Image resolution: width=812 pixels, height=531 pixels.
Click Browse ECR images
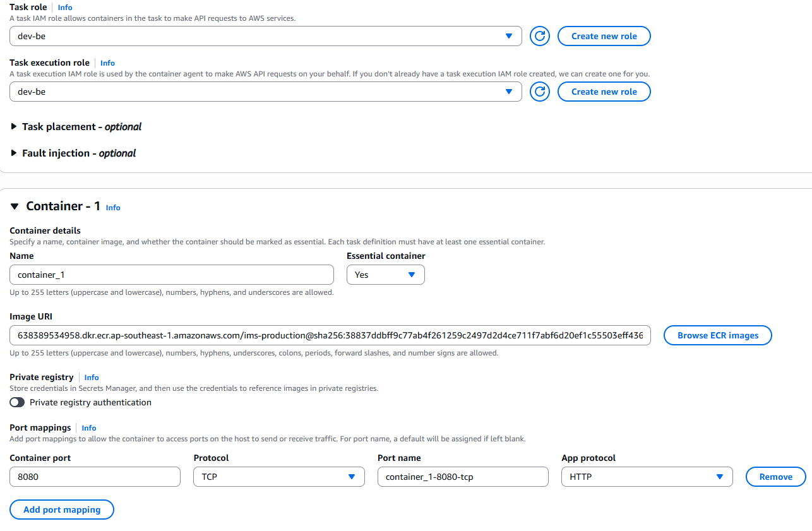(x=717, y=335)
